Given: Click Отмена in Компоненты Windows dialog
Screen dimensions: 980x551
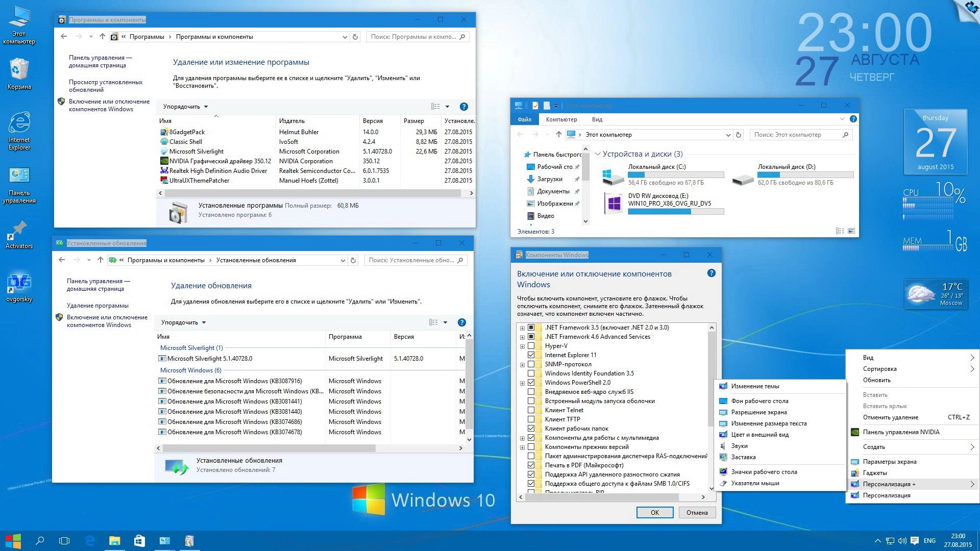Looking at the screenshot, I should (697, 513).
